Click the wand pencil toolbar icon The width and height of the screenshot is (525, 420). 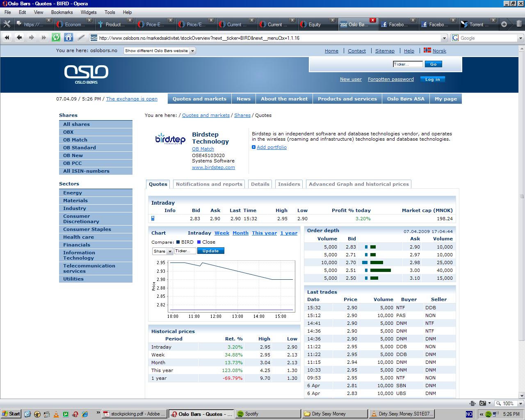click(x=81, y=38)
